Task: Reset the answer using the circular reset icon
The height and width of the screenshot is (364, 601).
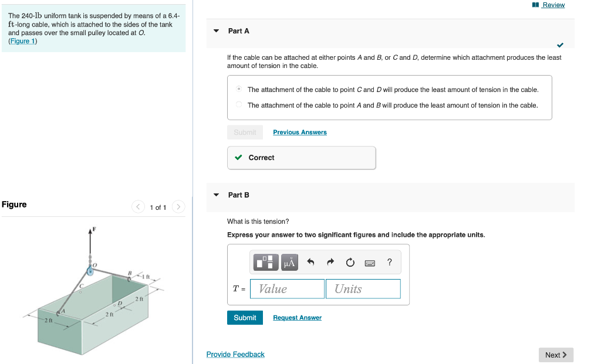Action: (x=350, y=262)
